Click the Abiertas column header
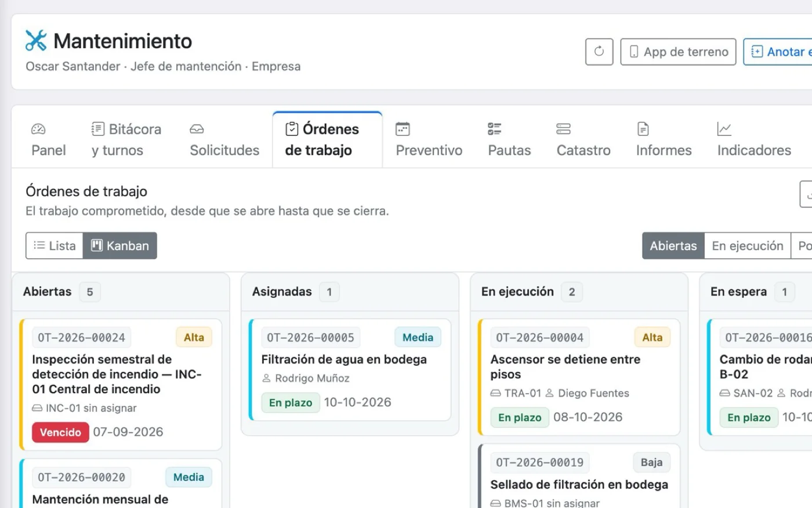 point(121,291)
